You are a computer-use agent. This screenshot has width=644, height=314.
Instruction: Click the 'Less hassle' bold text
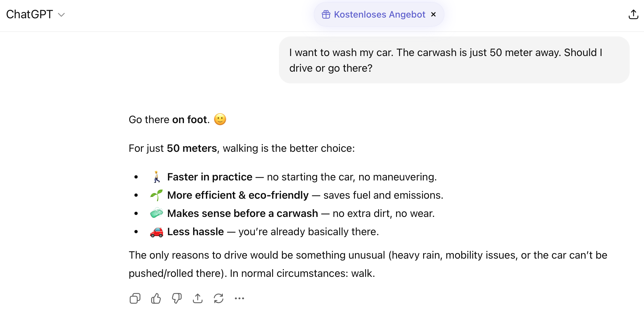point(195,232)
